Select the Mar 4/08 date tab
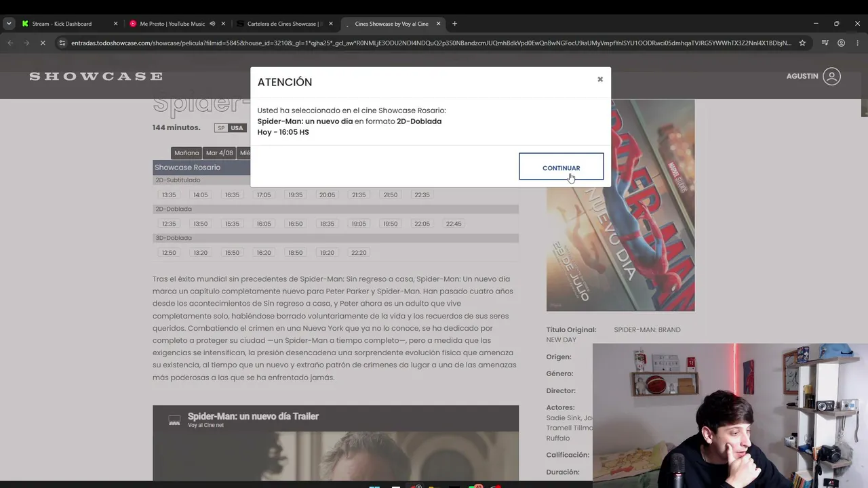868x488 pixels. (220, 153)
